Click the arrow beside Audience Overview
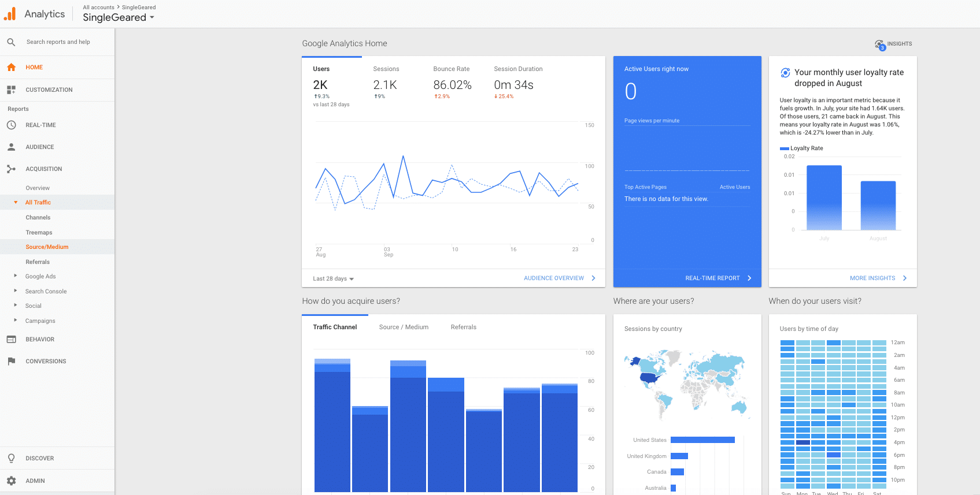This screenshot has width=980, height=495. 593,278
